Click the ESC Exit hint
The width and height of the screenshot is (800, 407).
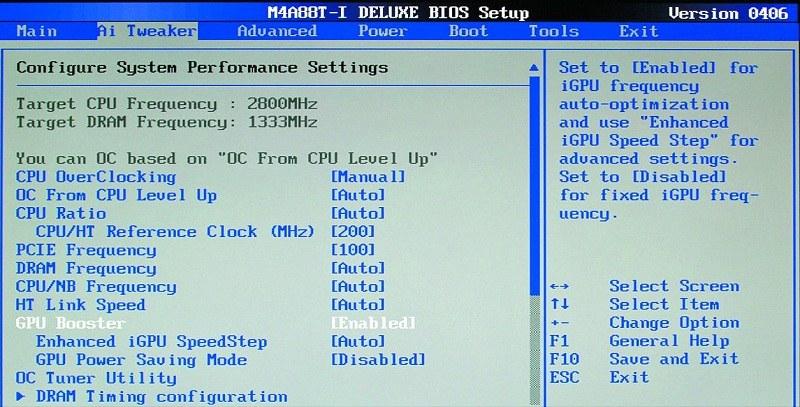[x=599, y=377]
